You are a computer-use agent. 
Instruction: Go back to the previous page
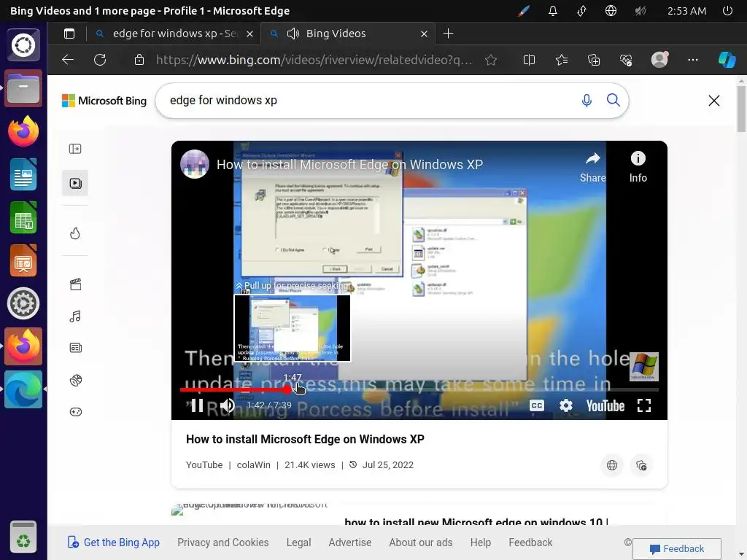click(68, 60)
